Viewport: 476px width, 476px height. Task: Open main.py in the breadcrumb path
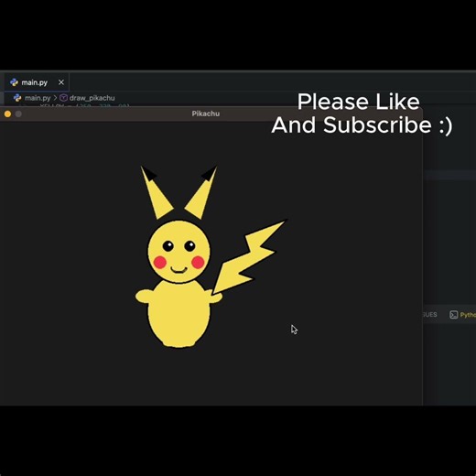(x=38, y=98)
